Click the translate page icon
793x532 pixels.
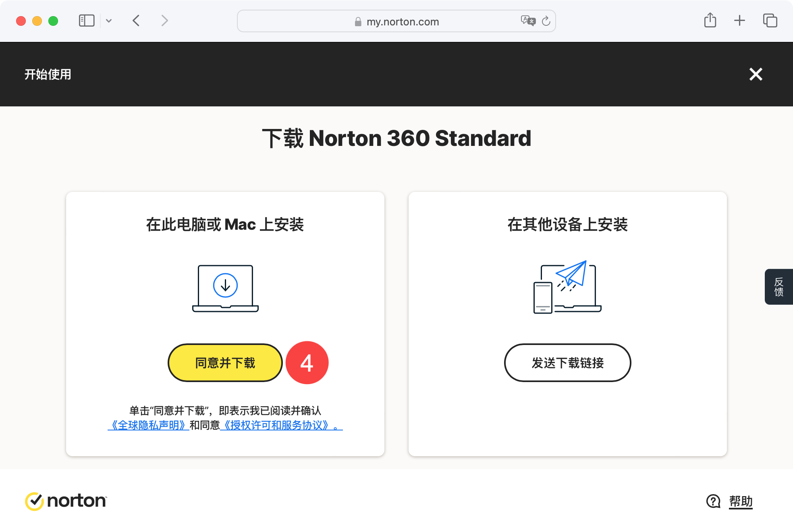[x=528, y=21]
